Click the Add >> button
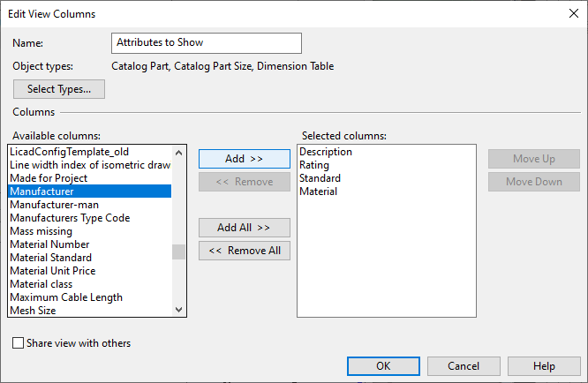Viewport: 588px width, 383px height. [x=244, y=159]
